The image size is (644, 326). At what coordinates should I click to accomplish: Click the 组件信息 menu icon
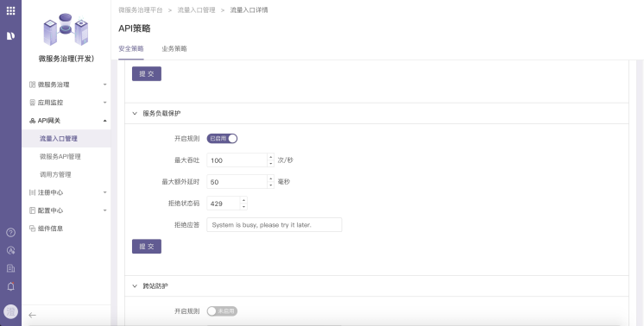click(x=33, y=229)
